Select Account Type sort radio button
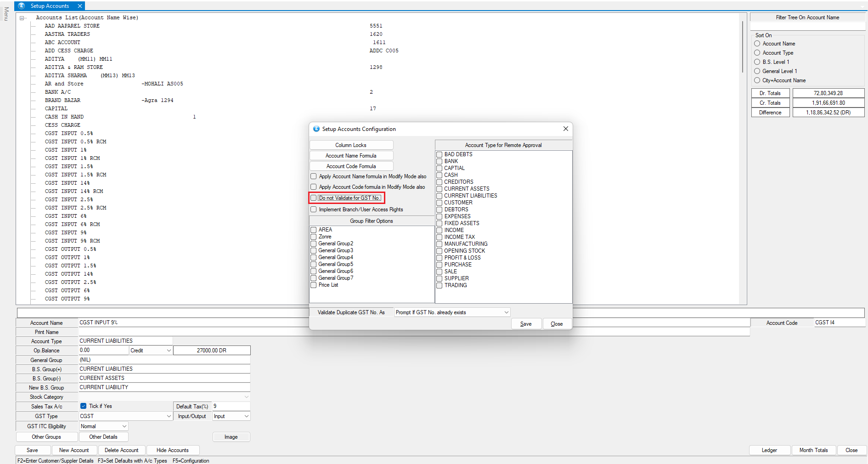868x464 pixels. click(757, 53)
